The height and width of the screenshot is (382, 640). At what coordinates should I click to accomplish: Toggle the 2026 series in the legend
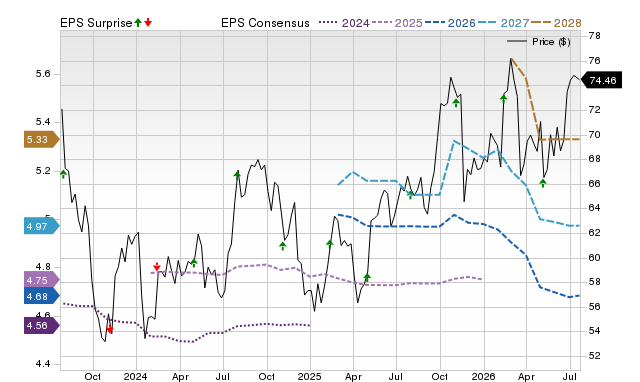[x=450, y=23]
